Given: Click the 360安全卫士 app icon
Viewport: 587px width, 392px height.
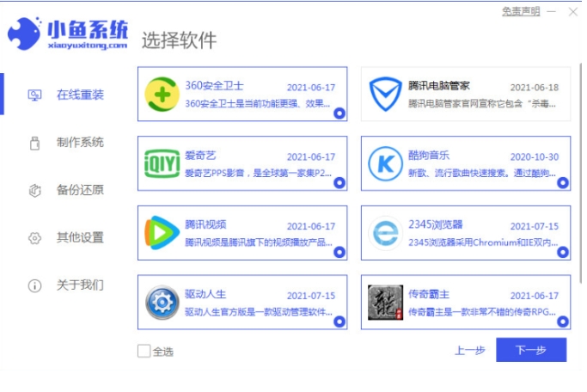Looking at the screenshot, I should click(x=162, y=94).
